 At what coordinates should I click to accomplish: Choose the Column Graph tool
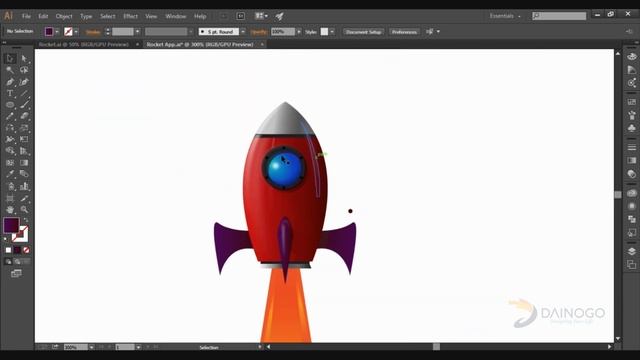24,186
